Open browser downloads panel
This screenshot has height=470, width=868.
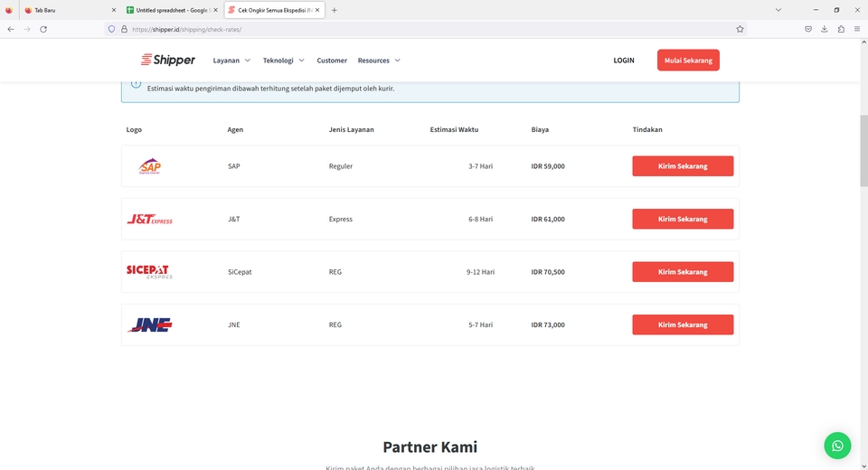tap(825, 29)
